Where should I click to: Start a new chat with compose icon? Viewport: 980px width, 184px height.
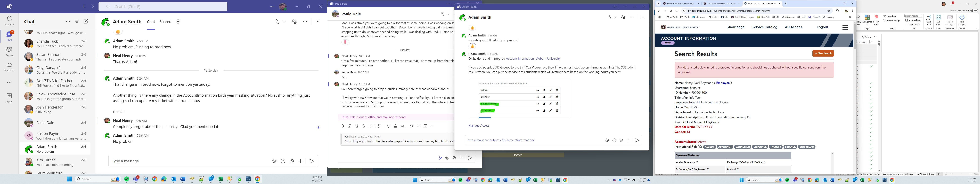(x=86, y=22)
